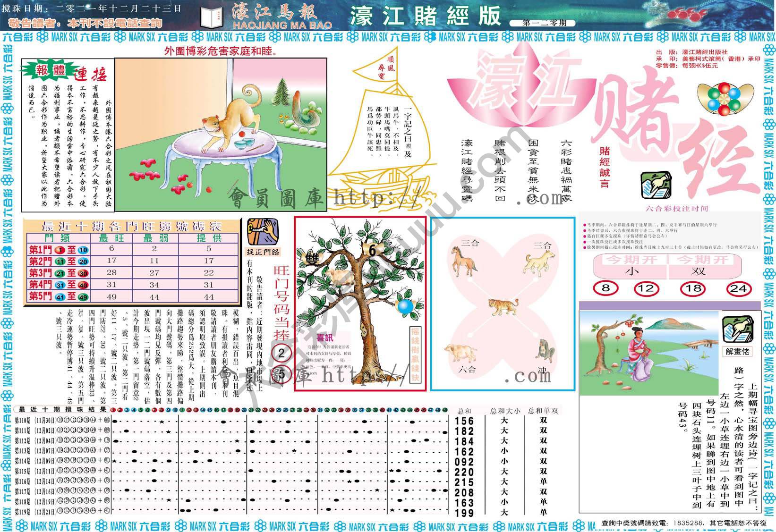Click the circled number 8
This screenshot has width=776, height=532.
click(x=606, y=288)
